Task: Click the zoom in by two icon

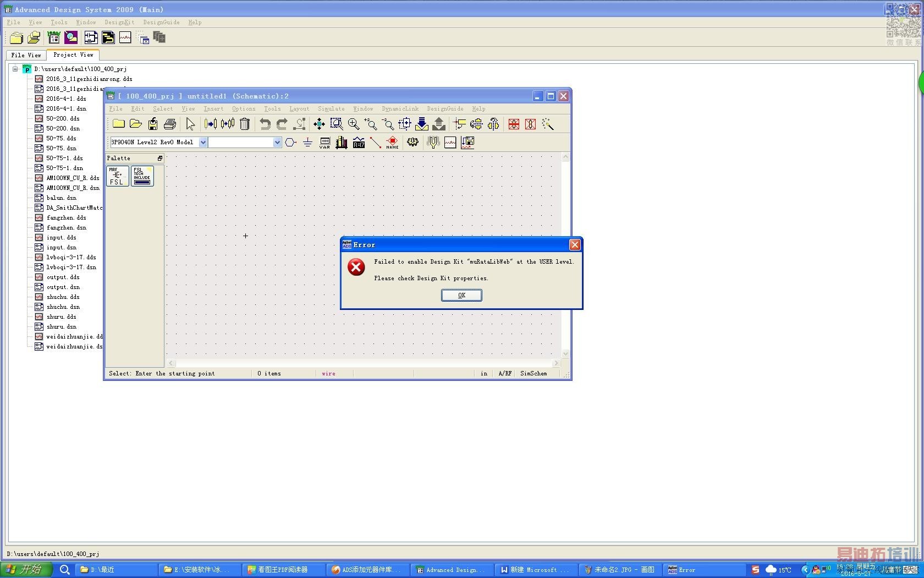Action: [370, 124]
